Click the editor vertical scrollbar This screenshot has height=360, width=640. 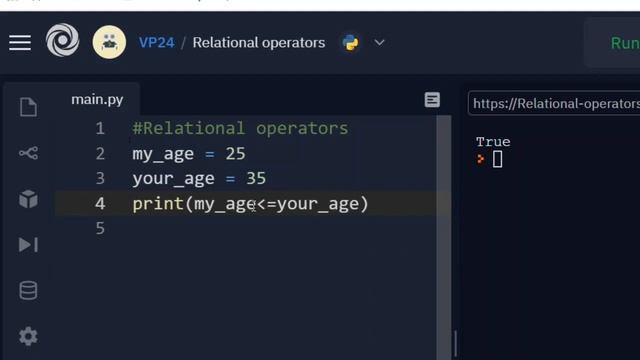tap(444, 238)
